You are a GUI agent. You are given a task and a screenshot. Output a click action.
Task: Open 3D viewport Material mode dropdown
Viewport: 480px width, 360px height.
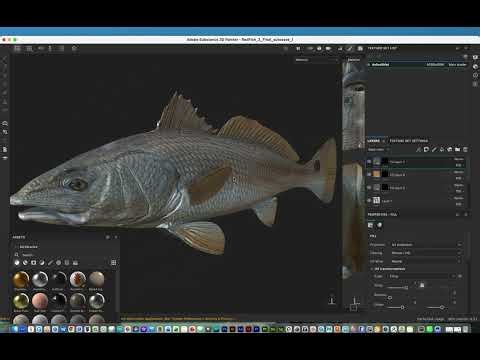point(316,60)
